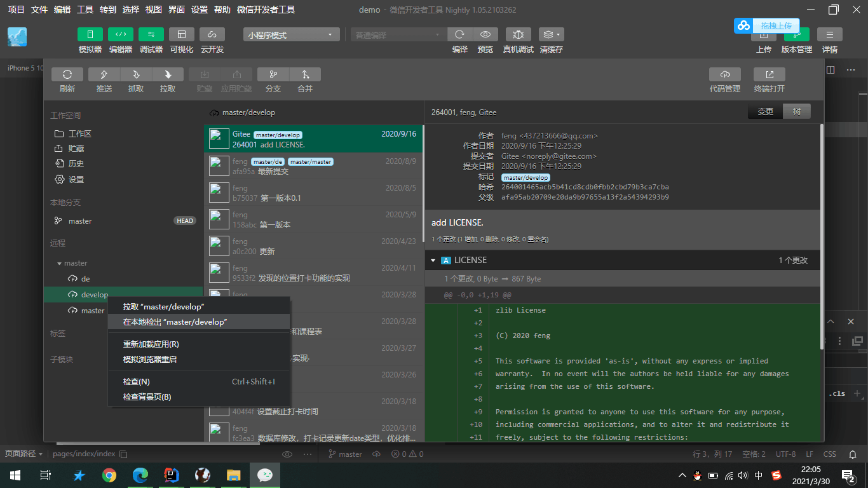Choose Inspect from context menu

coord(199,381)
